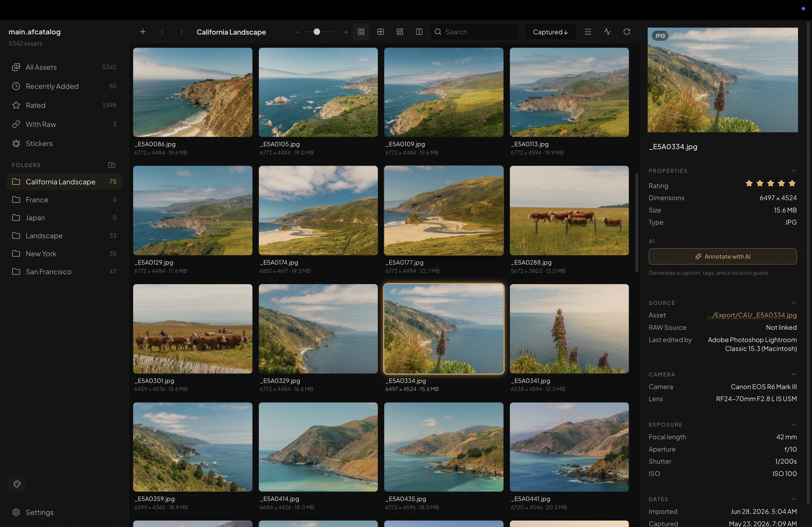Open the theme palette icon
Screen dimensions: 812x527
17,484
